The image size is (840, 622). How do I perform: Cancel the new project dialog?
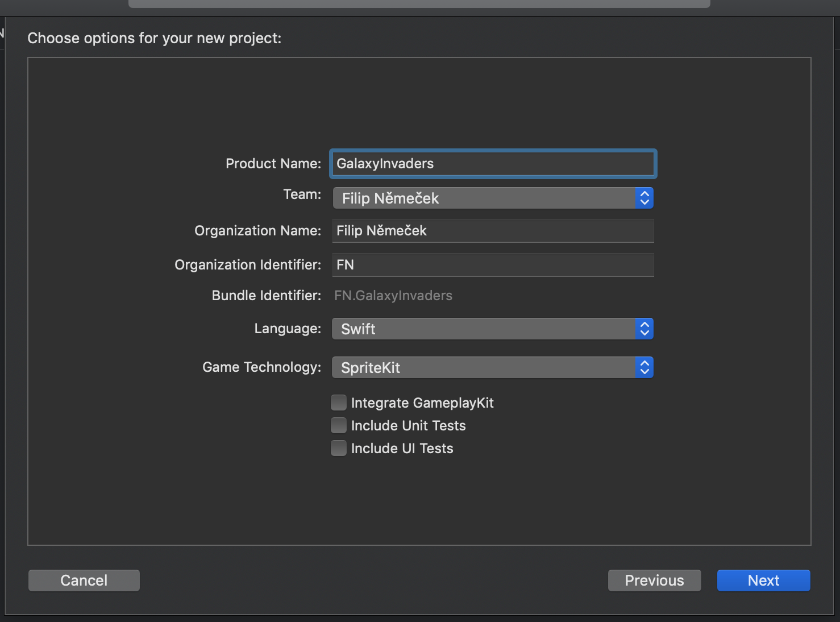pyautogui.click(x=84, y=580)
